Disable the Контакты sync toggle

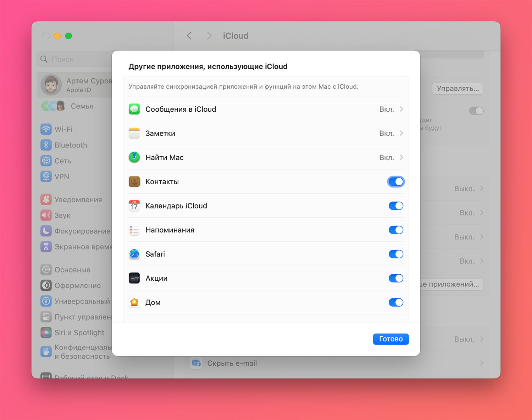coord(396,182)
